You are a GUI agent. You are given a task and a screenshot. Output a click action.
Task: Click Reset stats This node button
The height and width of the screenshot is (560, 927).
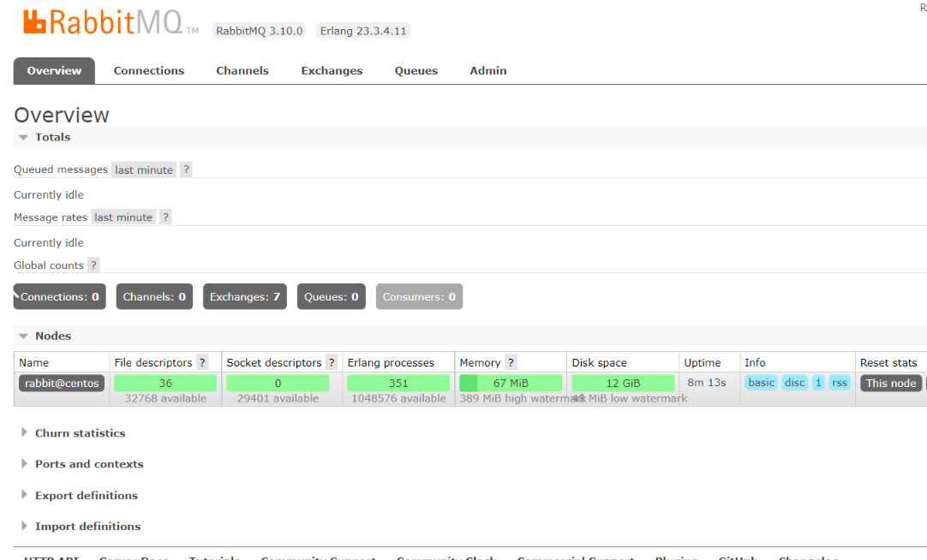(x=891, y=383)
